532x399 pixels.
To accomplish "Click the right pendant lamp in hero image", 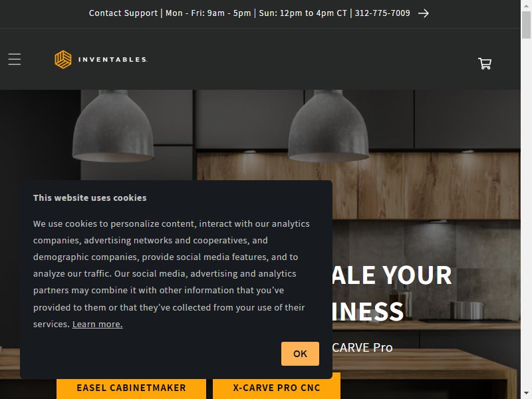I will (x=328, y=126).
